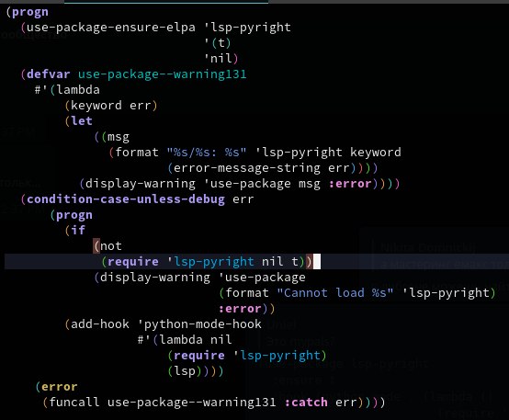The image size is (509, 420).
Task: Click display-warning above the Cannot load line
Action: tap(155, 278)
